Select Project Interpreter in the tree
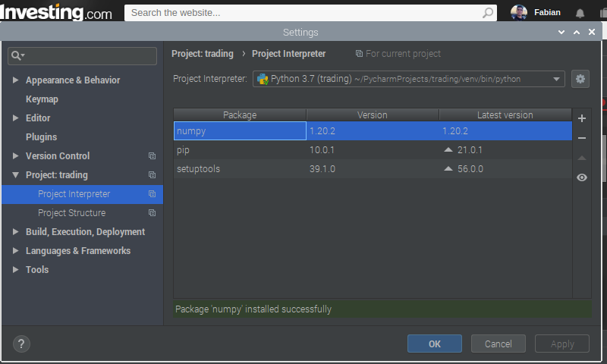607x364 pixels. coord(82,194)
